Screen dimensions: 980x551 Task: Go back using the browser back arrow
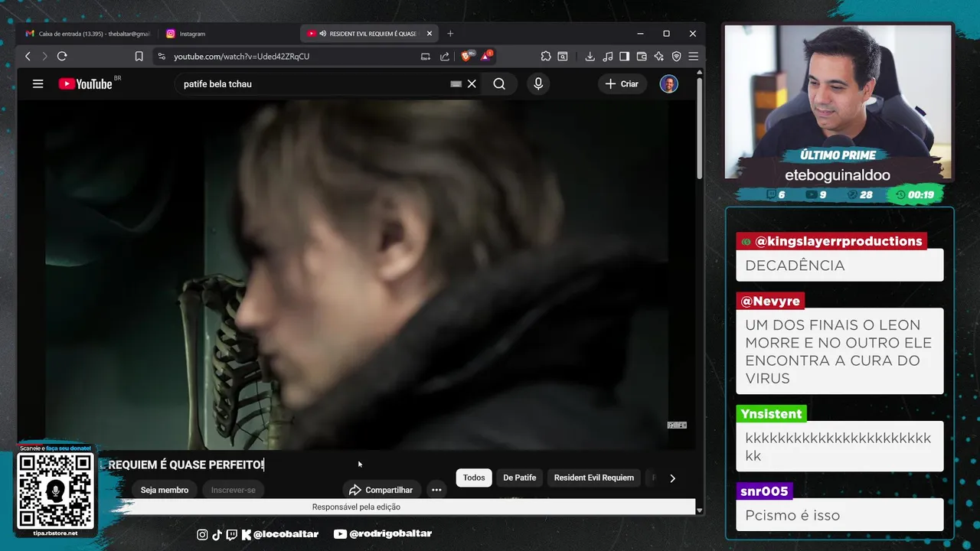click(28, 56)
